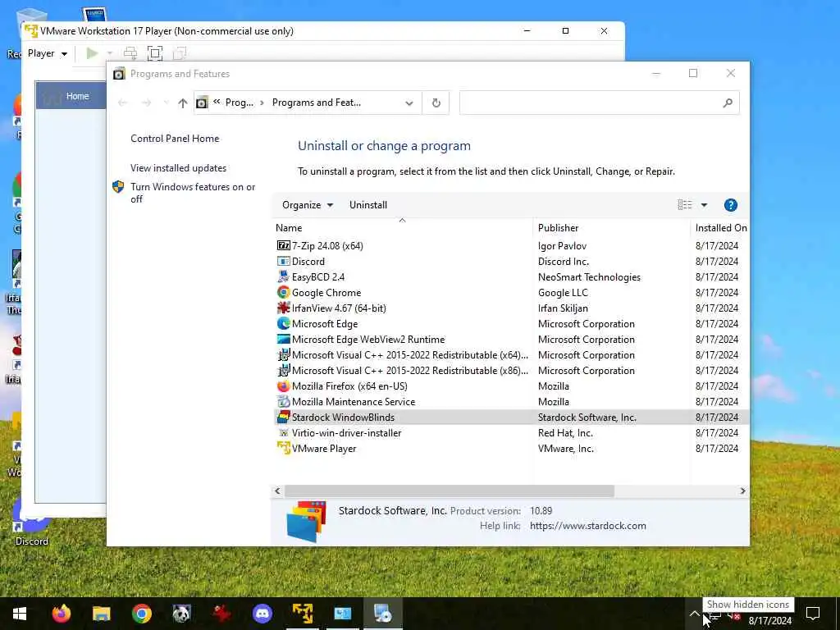The width and height of the screenshot is (840, 630).
Task: Click publisher NeoSmart Technologies
Action: click(x=589, y=277)
